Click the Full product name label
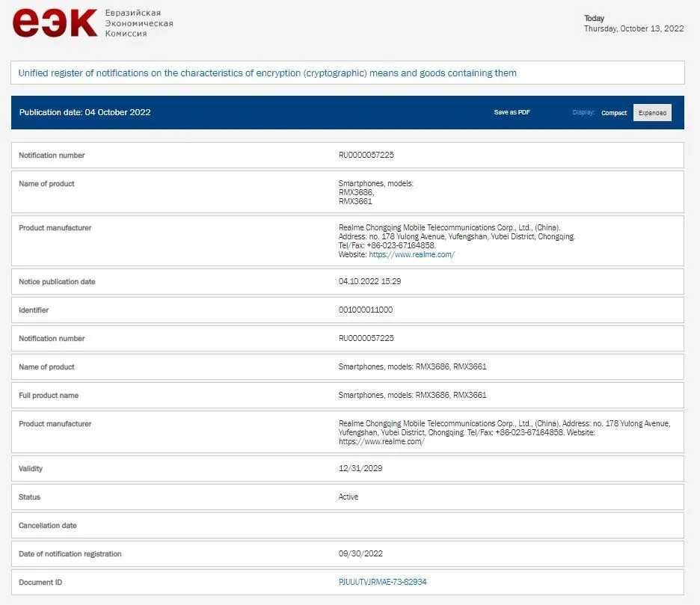700x605 pixels. tap(49, 395)
